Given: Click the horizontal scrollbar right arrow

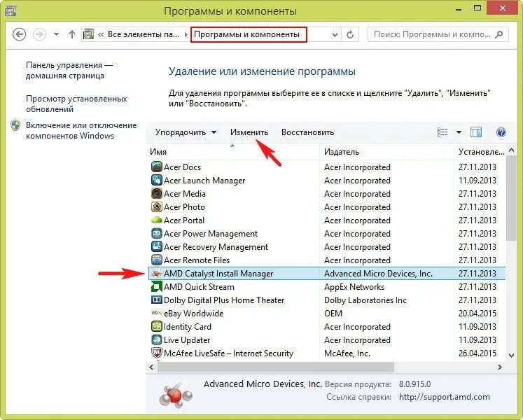Looking at the screenshot, I should coord(500,367).
